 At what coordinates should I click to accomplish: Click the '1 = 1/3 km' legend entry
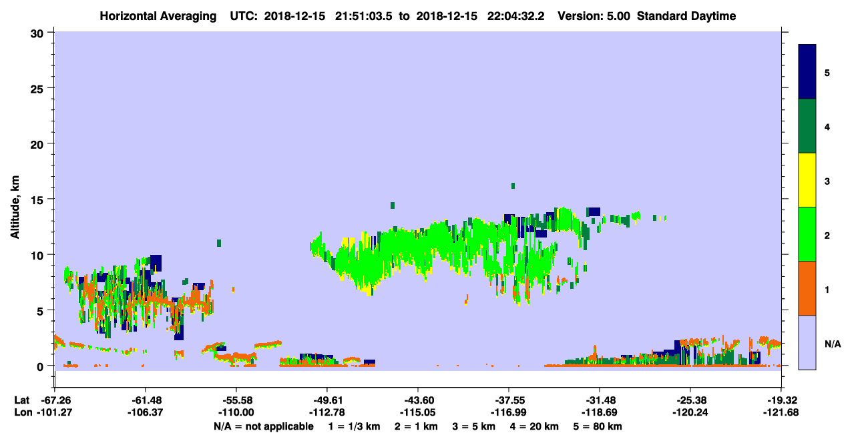coord(354,426)
